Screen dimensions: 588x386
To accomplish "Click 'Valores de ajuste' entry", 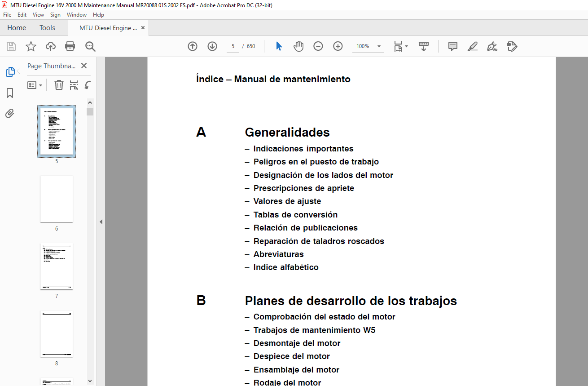I will [287, 201].
